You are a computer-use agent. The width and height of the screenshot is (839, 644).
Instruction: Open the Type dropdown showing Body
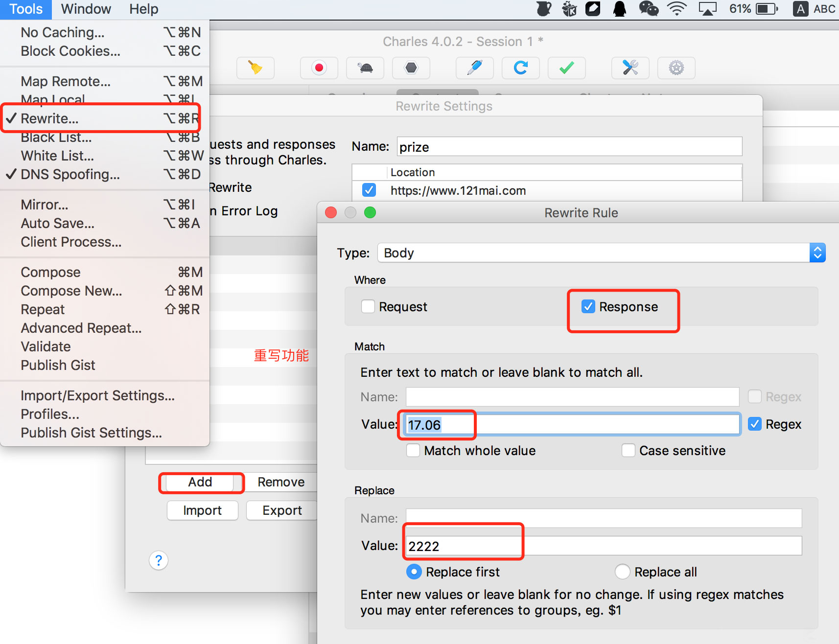pyautogui.click(x=602, y=253)
